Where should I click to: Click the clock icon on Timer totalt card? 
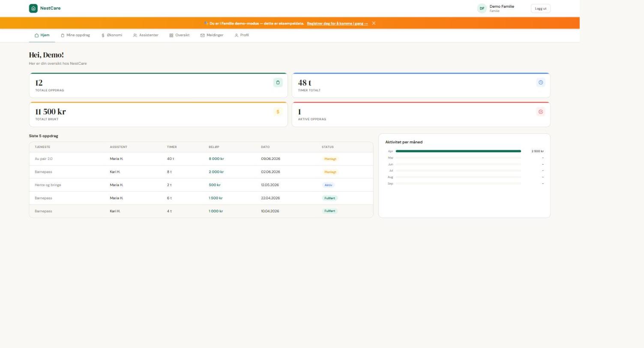coord(541,83)
